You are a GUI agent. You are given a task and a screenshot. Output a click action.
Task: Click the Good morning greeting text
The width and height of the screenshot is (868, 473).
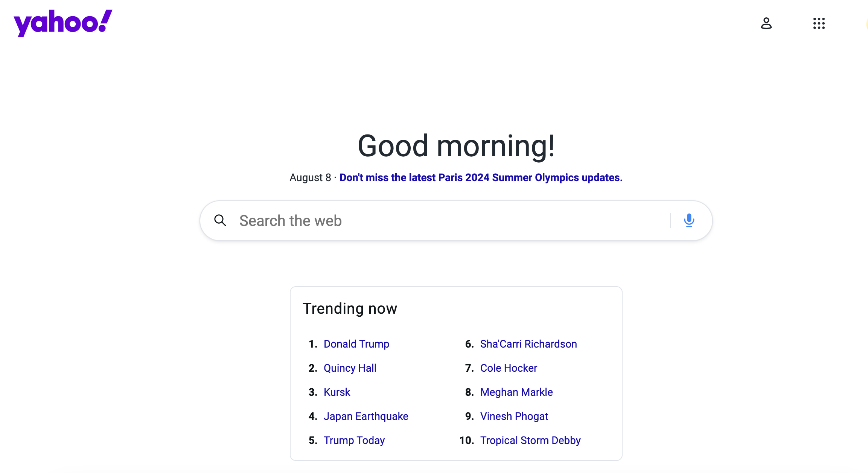(x=456, y=146)
